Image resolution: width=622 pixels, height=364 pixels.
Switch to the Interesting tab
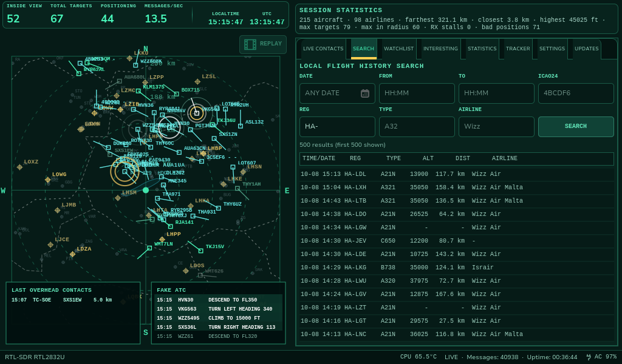pyautogui.click(x=440, y=49)
